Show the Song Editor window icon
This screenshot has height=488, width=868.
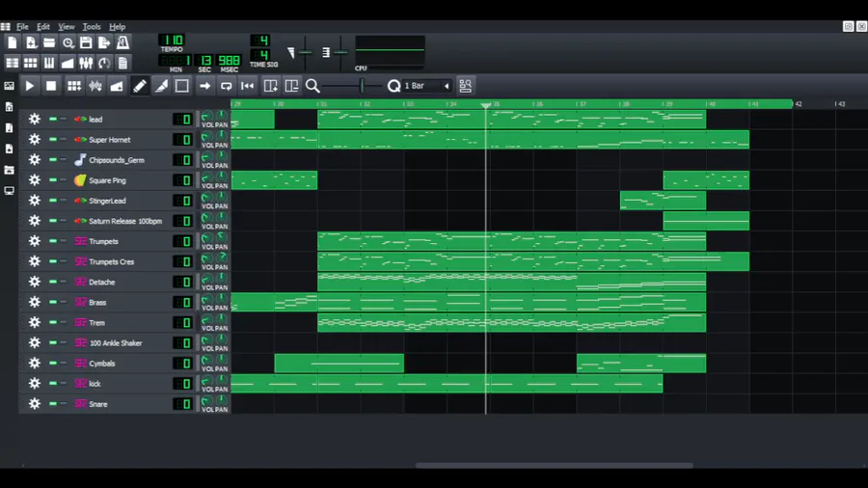[x=13, y=63]
